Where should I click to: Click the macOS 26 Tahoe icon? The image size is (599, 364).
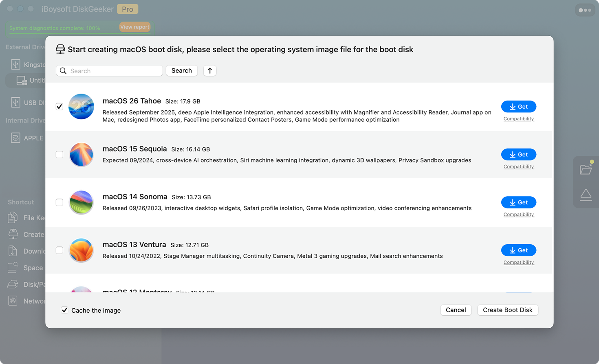(81, 107)
